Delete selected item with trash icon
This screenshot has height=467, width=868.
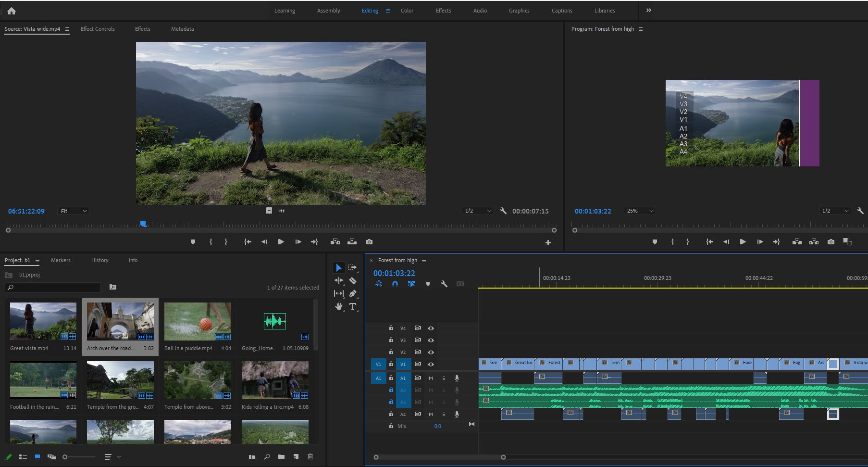click(x=310, y=456)
